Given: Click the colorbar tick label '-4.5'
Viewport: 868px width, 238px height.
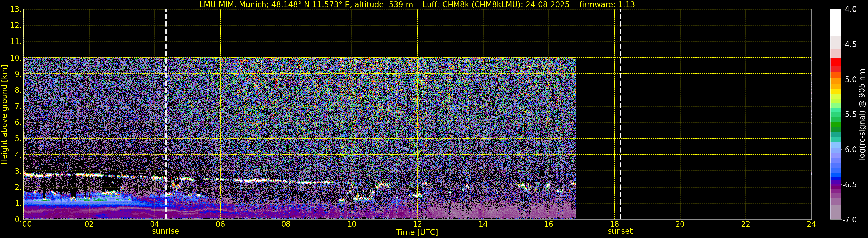Looking at the screenshot, I should click(849, 44).
